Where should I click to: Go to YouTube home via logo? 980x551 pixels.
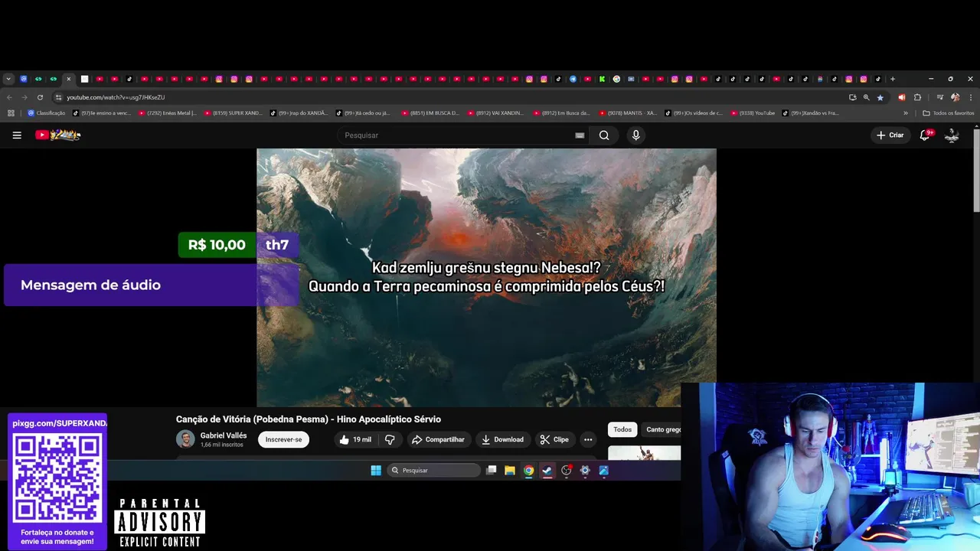click(x=58, y=135)
